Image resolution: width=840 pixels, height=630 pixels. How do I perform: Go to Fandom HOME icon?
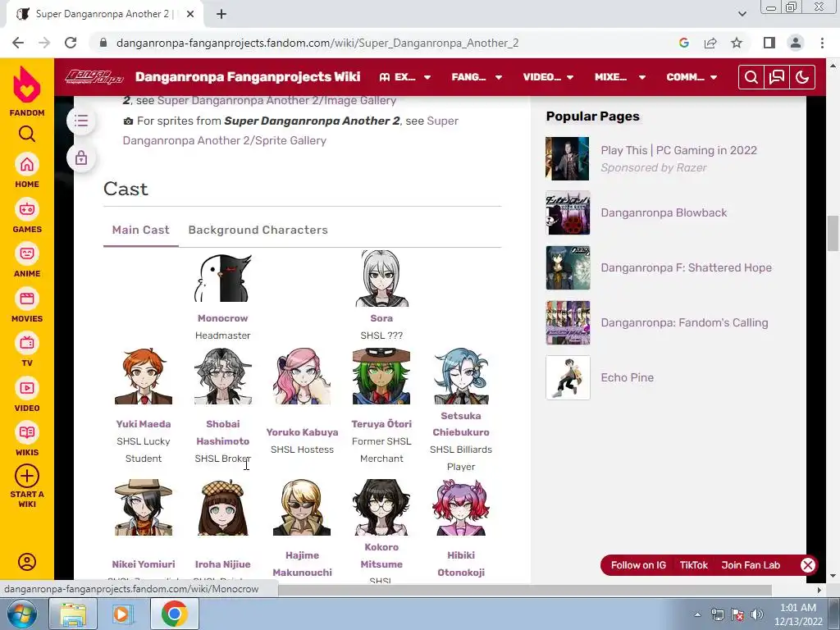pos(27,164)
